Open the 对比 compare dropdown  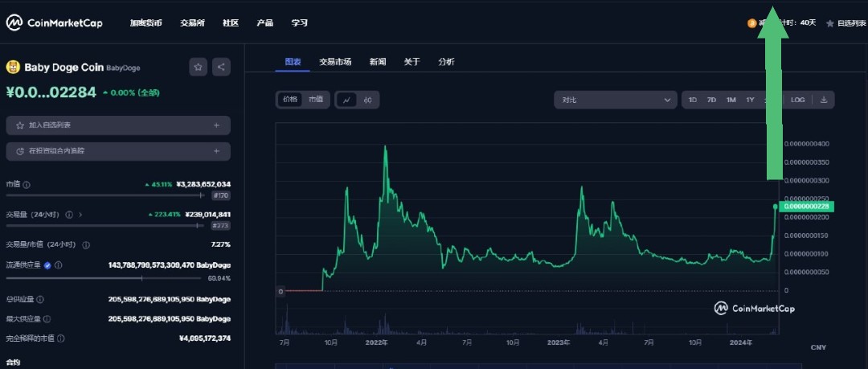coord(616,100)
